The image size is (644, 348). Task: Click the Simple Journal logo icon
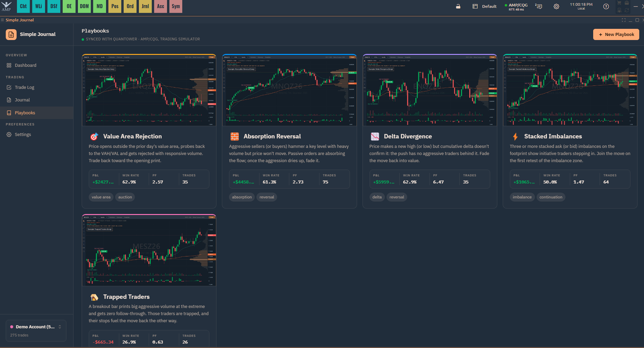(11, 34)
